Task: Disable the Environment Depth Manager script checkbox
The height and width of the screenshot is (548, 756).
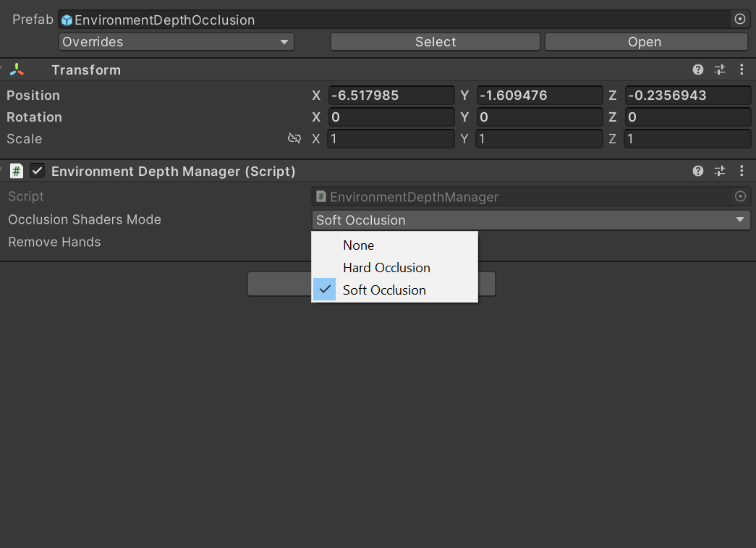Action: 37,171
